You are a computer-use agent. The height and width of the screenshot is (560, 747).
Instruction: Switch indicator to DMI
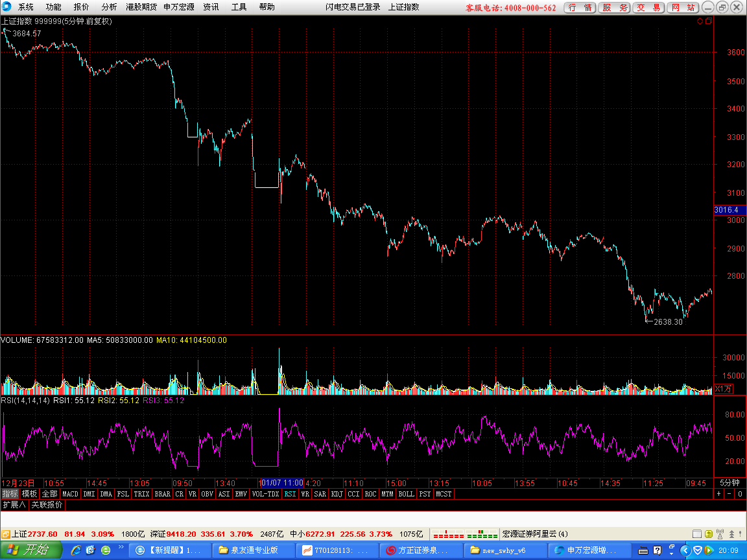pyautogui.click(x=89, y=494)
